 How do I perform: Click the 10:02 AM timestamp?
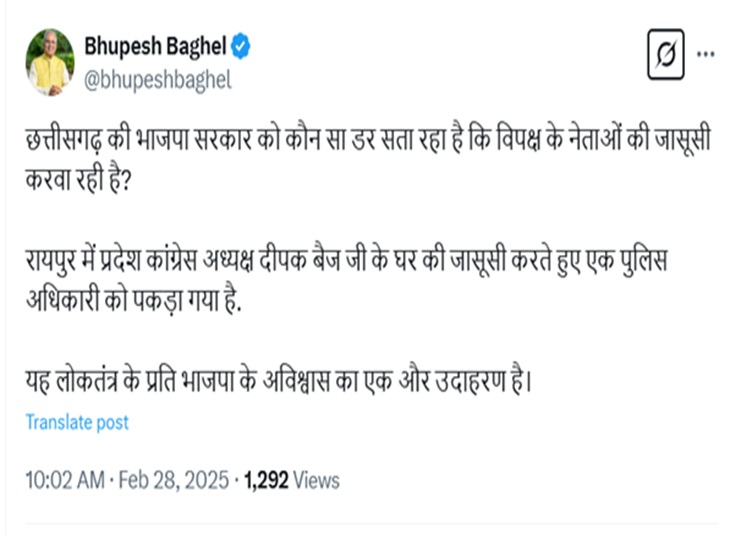click(x=64, y=480)
